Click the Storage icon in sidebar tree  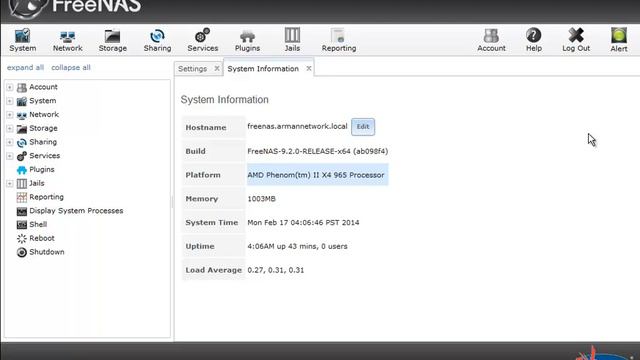tap(22, 129)
